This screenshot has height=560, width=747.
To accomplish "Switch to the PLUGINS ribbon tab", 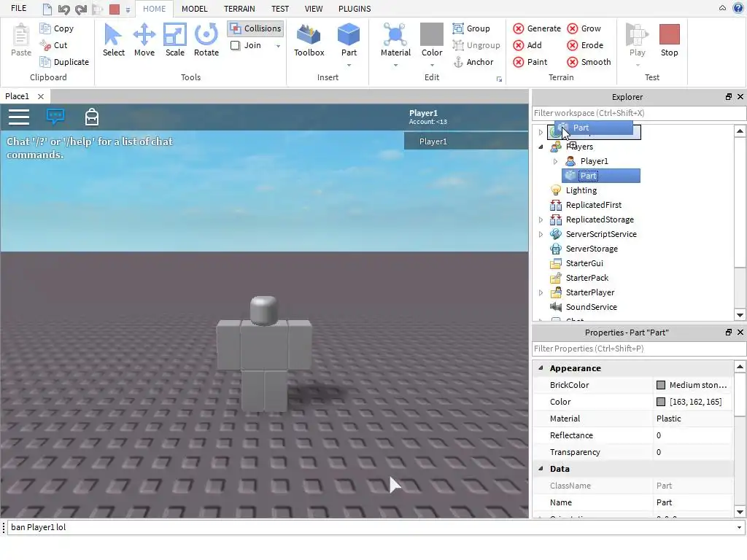I will click(355, 9).
